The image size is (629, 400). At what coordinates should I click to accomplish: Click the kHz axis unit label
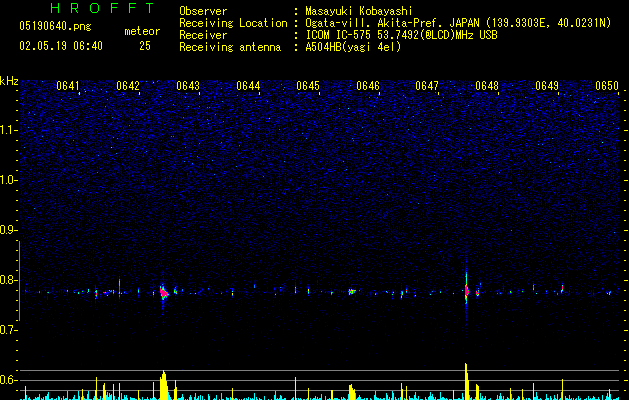(x=9, y=81)
